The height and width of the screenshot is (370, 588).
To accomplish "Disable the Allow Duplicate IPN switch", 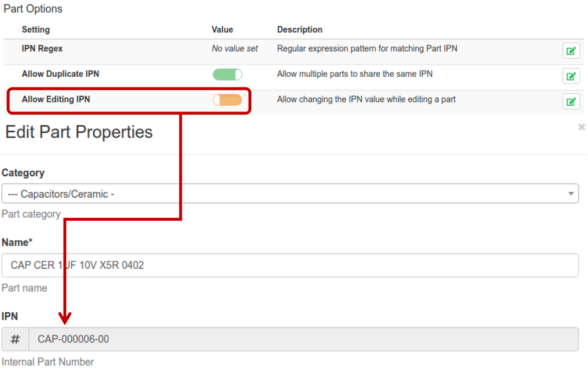I will 227,75.
